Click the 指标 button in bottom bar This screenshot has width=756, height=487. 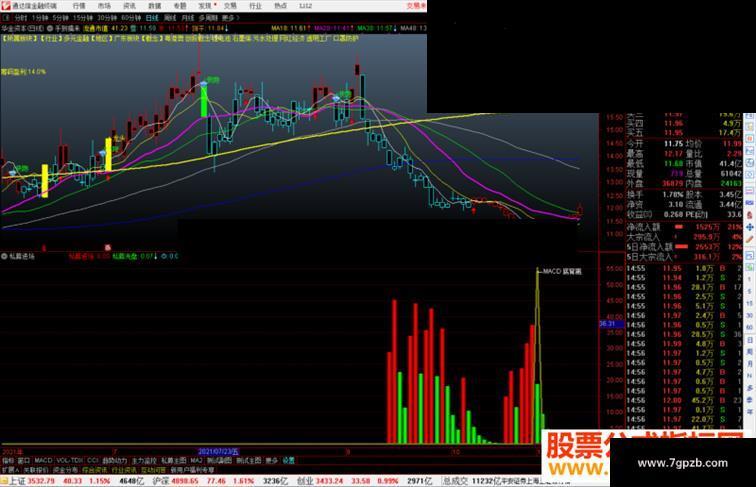pos(8,461)
